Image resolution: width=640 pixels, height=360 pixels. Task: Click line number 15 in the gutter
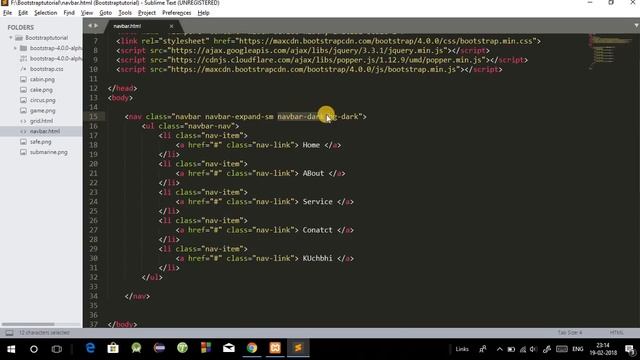93,116
